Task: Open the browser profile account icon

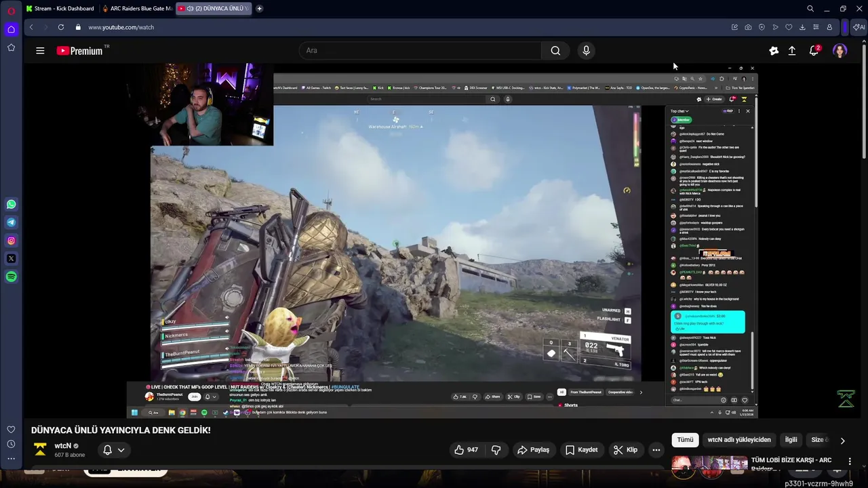Action: pyautogui.click(x=829, y=27)
